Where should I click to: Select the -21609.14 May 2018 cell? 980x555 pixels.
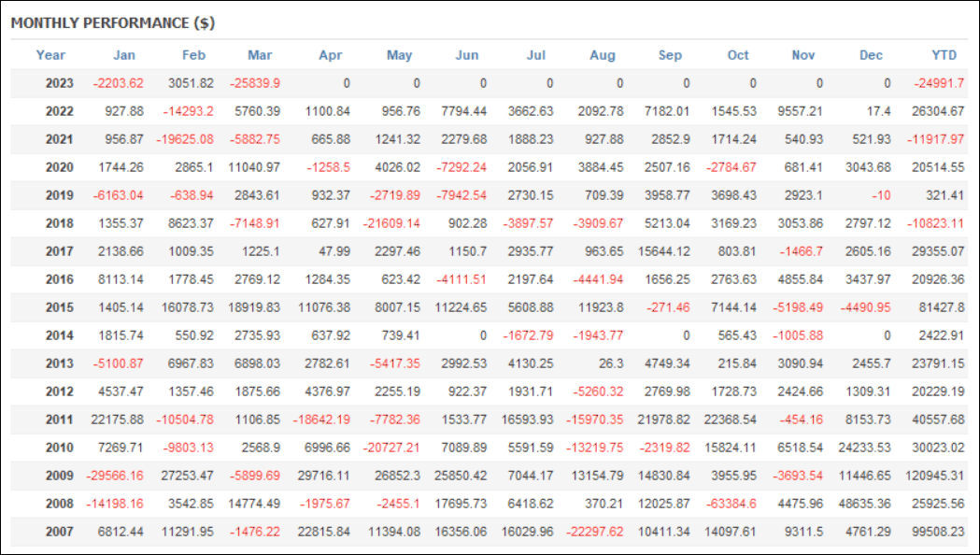coord(391,223)
